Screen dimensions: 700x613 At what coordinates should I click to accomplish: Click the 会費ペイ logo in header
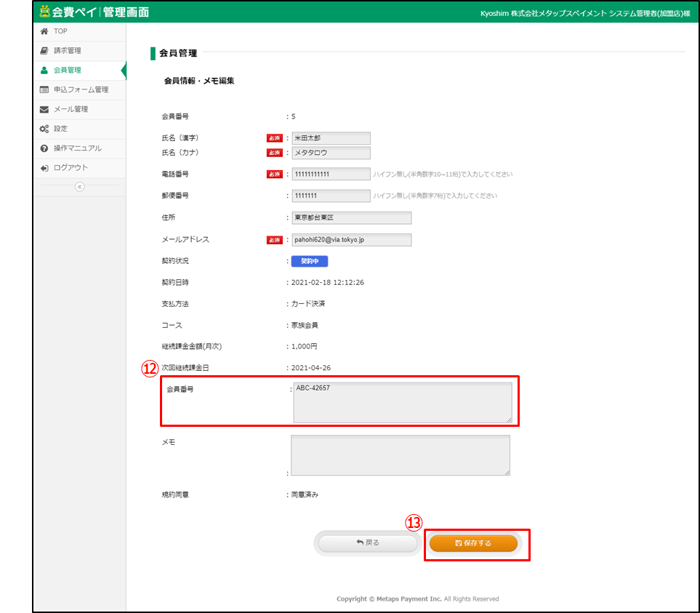94,12
